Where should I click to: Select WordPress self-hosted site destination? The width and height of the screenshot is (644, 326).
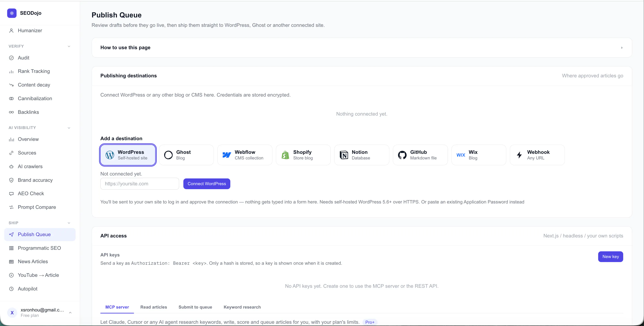tap(128, 155)
